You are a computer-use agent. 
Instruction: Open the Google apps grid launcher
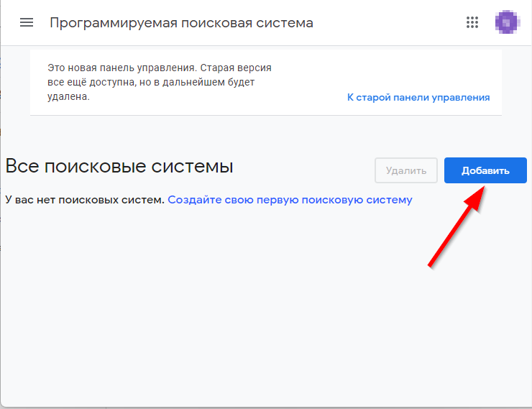point(472,22)
